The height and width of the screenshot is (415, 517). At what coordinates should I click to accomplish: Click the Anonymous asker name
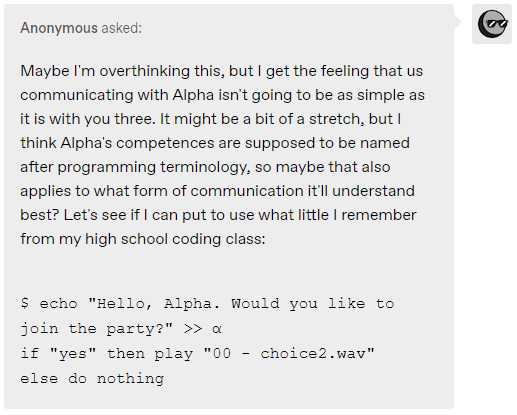tap(59, 28)
